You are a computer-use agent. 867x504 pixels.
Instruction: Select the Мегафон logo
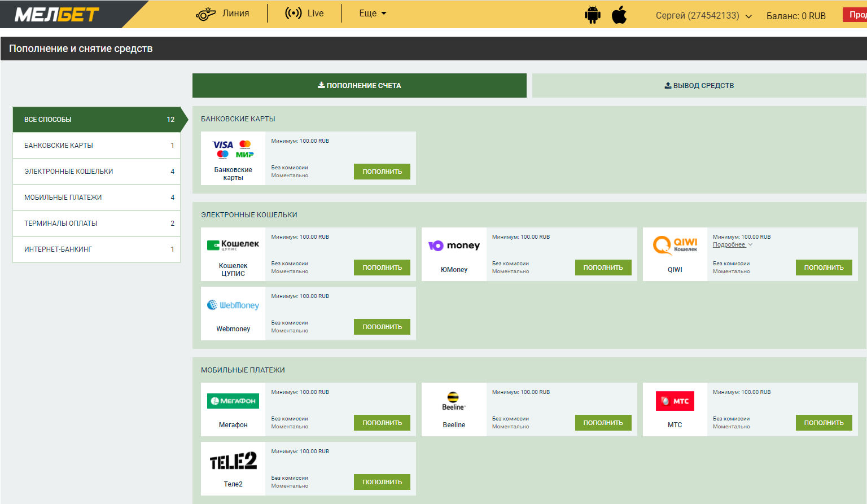(x=233, y=401)
